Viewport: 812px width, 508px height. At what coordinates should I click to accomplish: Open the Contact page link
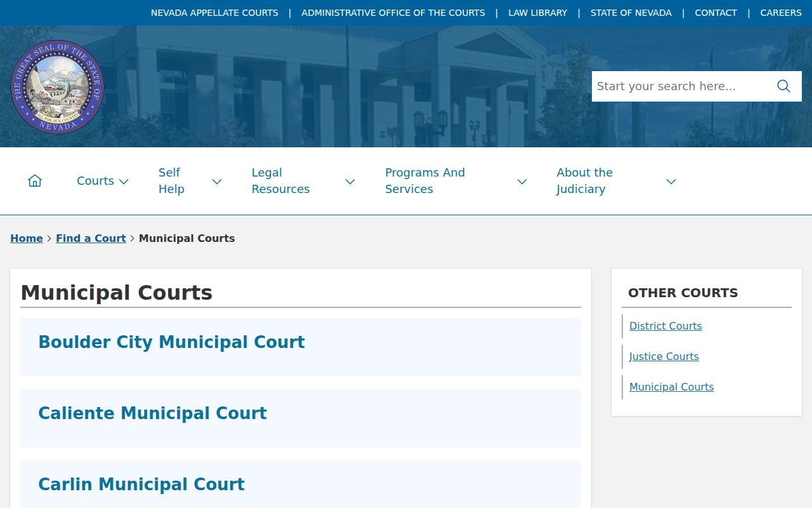[716, 13]
